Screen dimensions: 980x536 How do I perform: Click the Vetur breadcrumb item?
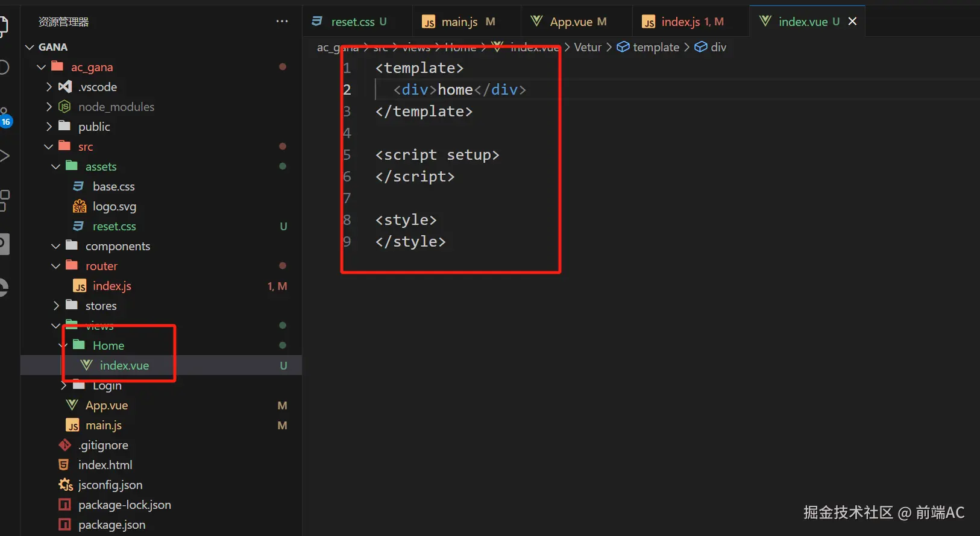pos(587,47)
